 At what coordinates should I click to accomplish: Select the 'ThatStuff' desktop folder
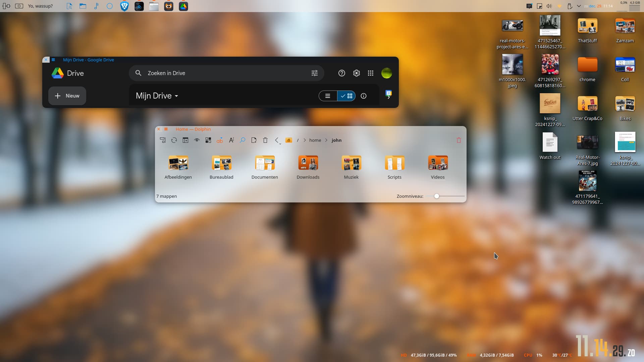(x=587, y=31)
